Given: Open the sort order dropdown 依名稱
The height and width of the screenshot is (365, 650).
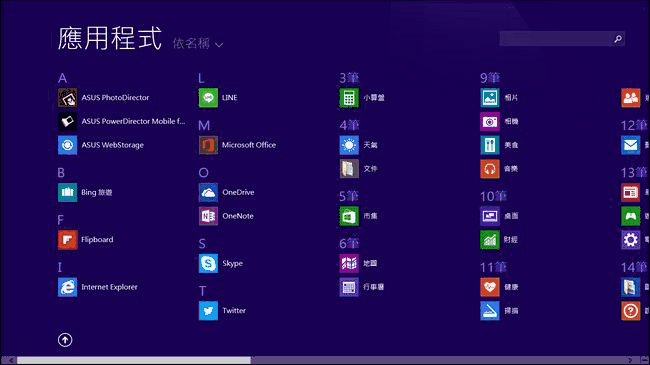Looking at the screenshot, I should tap(198, 43).
